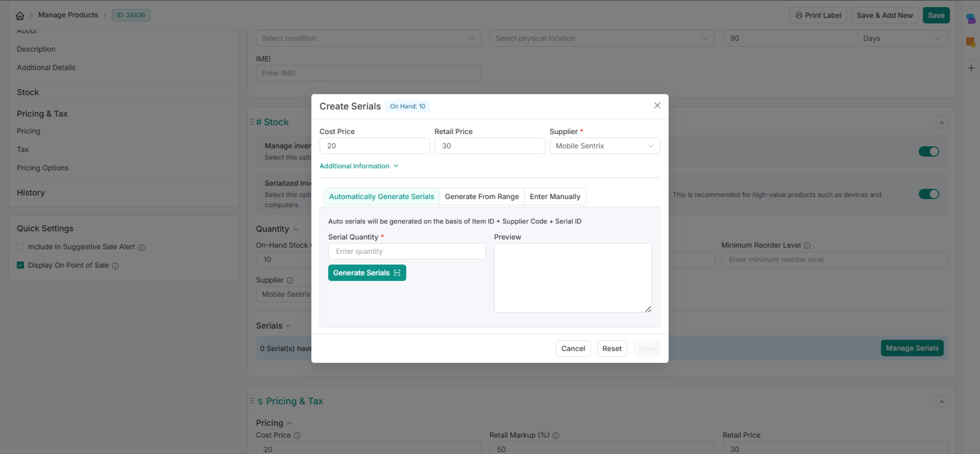Click the preview box resize handle
This screenshot has width=980, height=454.
click(x=648, y=309)
